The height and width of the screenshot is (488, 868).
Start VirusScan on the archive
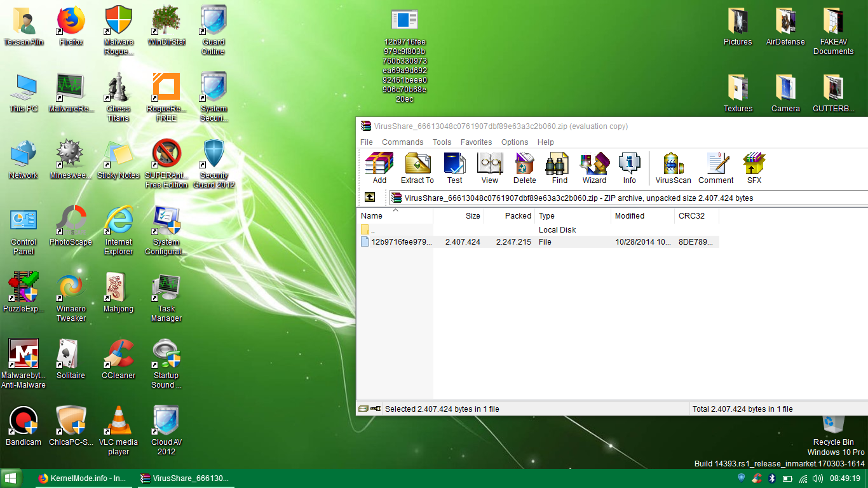tap(673, 168)
